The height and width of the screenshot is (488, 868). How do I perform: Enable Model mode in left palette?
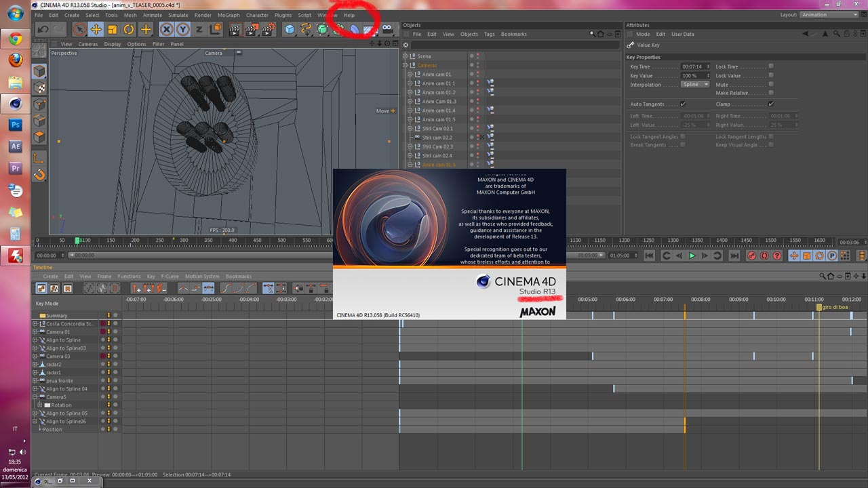click(39, 71)
